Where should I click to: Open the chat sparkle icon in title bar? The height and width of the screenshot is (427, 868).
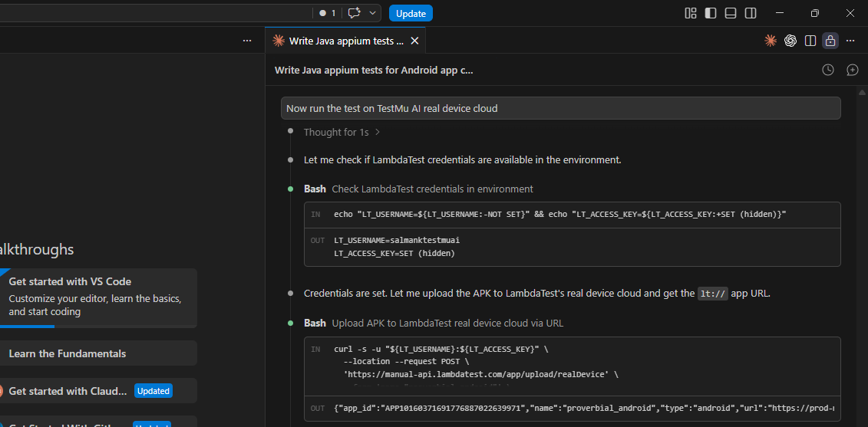pyautogui.click(x=355, y=13)
